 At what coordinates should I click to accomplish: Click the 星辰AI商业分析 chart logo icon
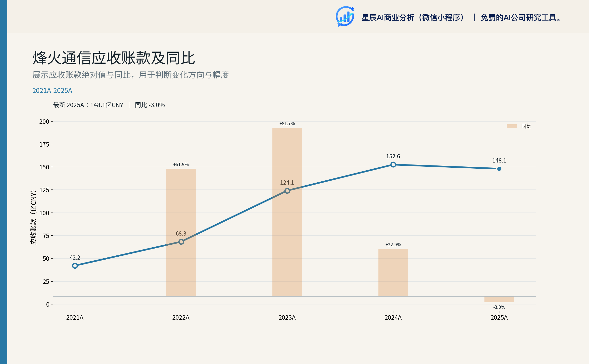(345, 16)
